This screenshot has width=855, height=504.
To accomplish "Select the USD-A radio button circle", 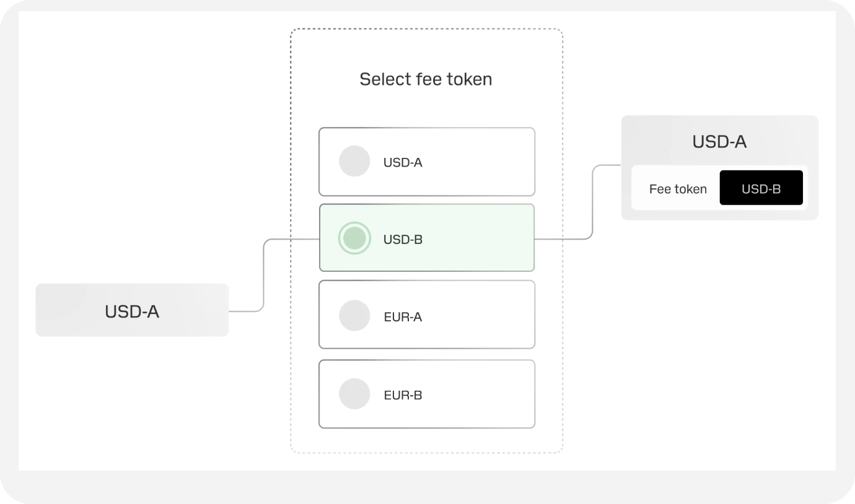I will [354, 162].
